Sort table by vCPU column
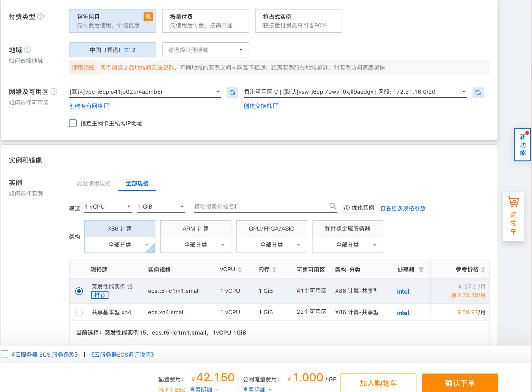The height and width of the screenshot is (392, 532). click(x=240, y=270)
